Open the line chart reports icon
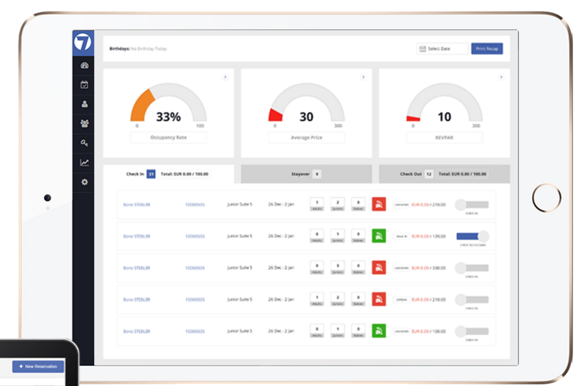Viewport: 588px width, 386px height. (85, 162)
